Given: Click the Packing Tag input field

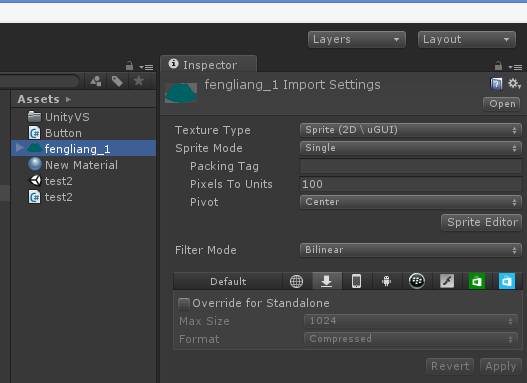Looking at the screenshot, I should (x=411, y=166).
